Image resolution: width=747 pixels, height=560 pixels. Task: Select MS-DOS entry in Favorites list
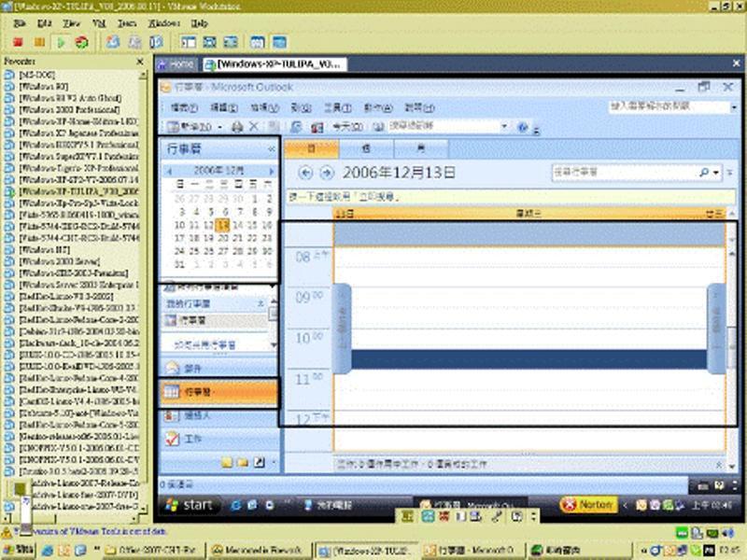click(36, 75)
